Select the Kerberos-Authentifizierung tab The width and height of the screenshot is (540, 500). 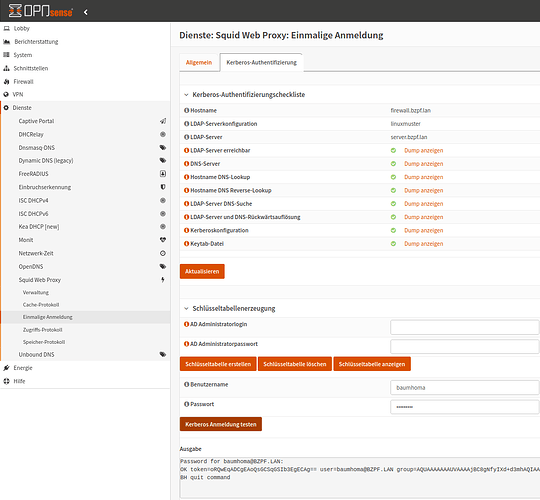[261, 63]
